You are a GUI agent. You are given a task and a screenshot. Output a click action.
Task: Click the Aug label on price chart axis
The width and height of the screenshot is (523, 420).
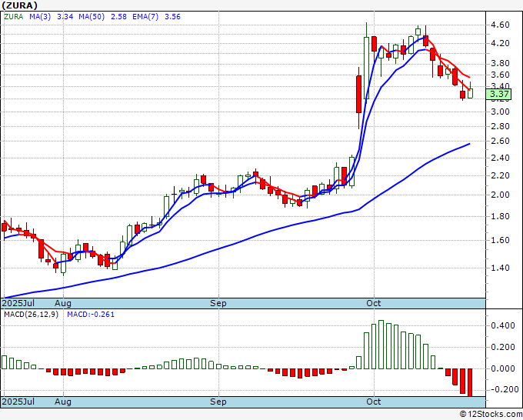pos(63,303)
